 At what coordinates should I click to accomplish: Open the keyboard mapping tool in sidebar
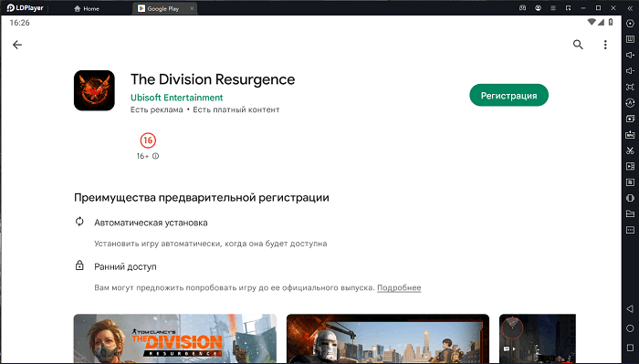(x=630, y=39)
